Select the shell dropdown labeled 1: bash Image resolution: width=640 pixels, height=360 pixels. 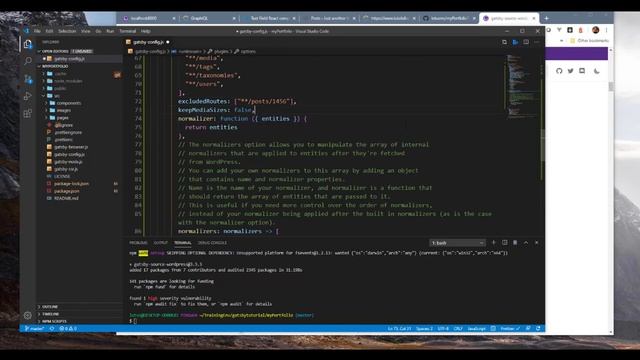coord(457,243)
